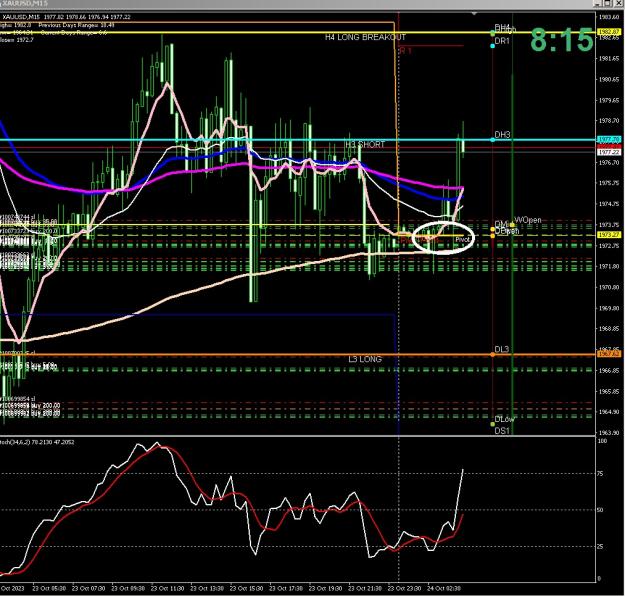Click the cyan dot on DH3 line
This screenshot has height=596, width=625.
click(493, 140)
